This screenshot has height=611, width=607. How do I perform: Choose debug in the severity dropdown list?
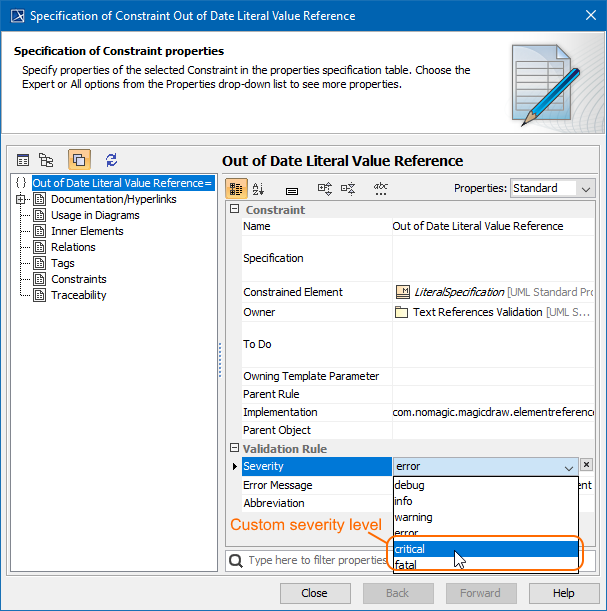pos(410,485)
